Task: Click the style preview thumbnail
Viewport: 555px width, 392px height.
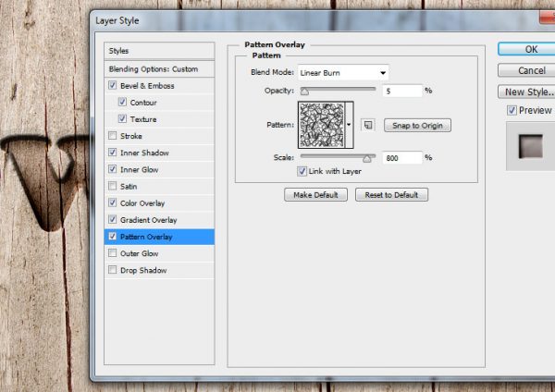Action: tap(530, 147)
